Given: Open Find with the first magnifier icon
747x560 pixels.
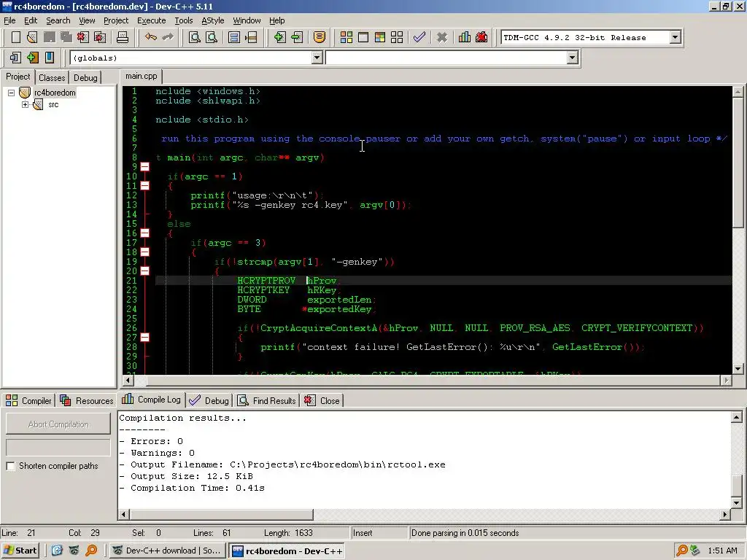Looking at the screenshot, I should click(194, 37).
